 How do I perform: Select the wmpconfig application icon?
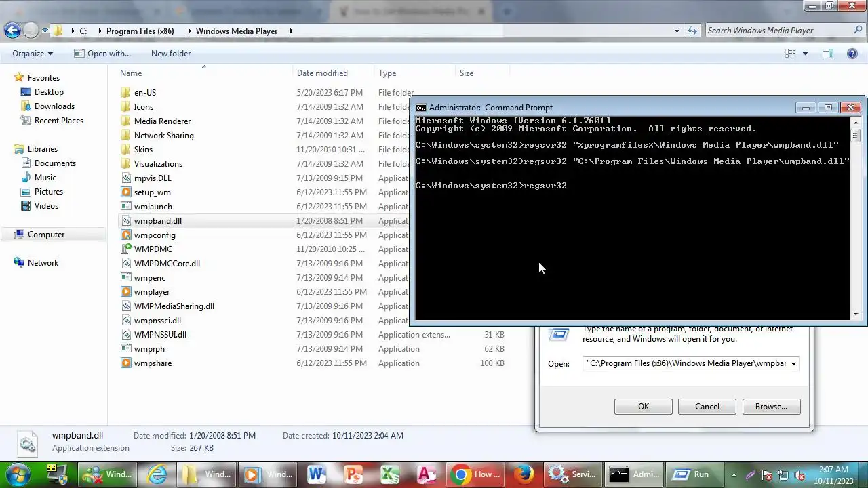point(125,235)
